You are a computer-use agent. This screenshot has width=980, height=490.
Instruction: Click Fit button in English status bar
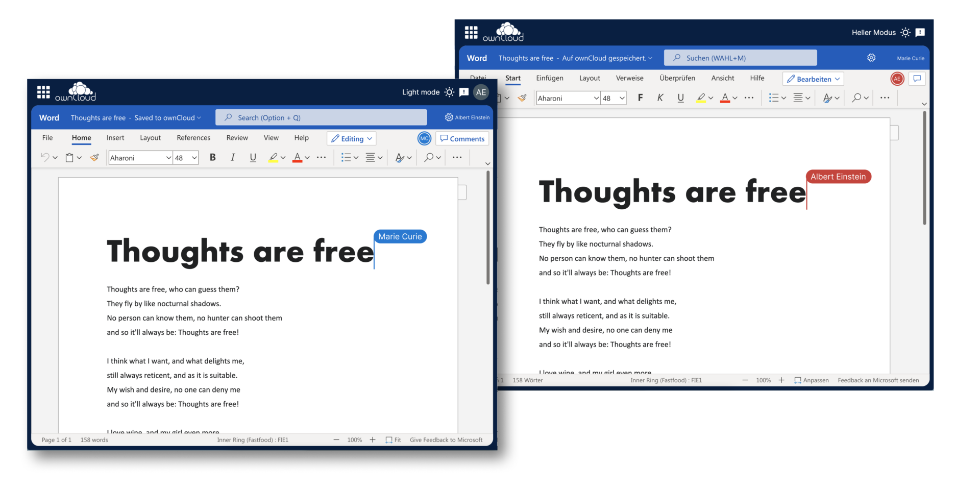pyautogui.click(x=393, y=440)
